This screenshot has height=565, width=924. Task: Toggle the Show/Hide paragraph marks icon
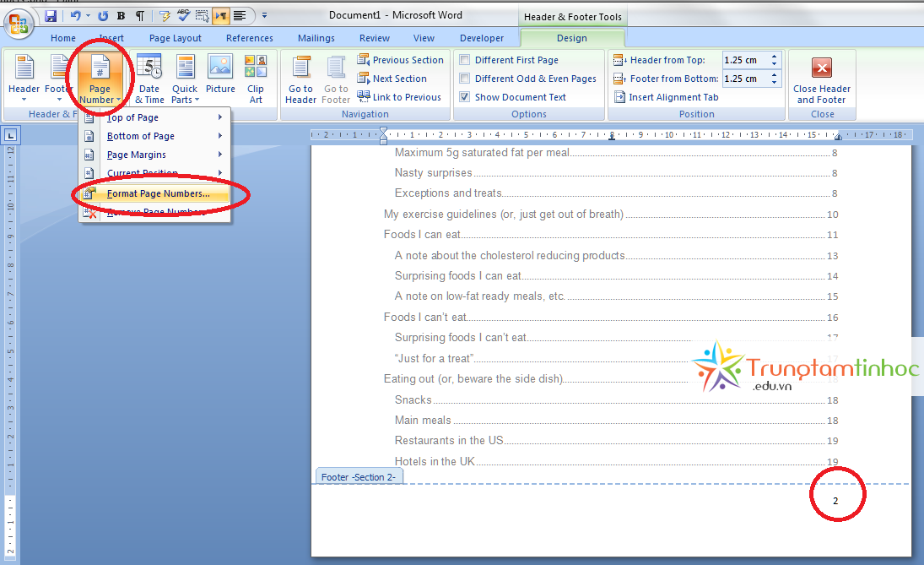(140, 16)
